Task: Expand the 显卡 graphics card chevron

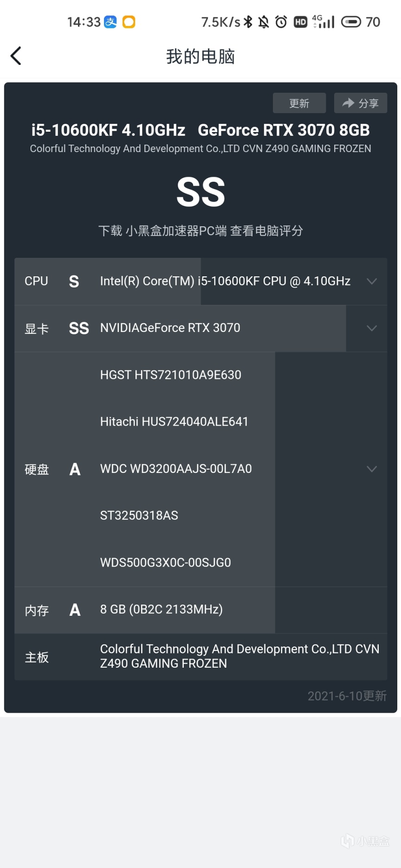Action: coord(371,328)
